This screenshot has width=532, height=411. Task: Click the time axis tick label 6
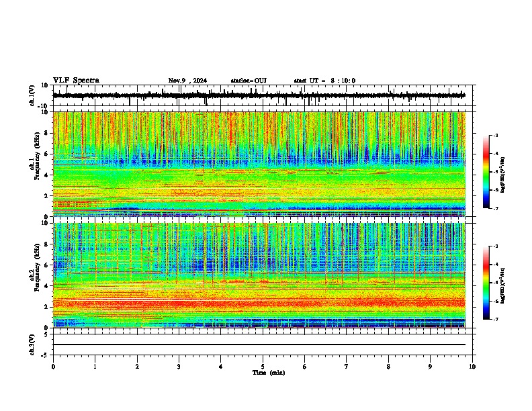point(305,367)
